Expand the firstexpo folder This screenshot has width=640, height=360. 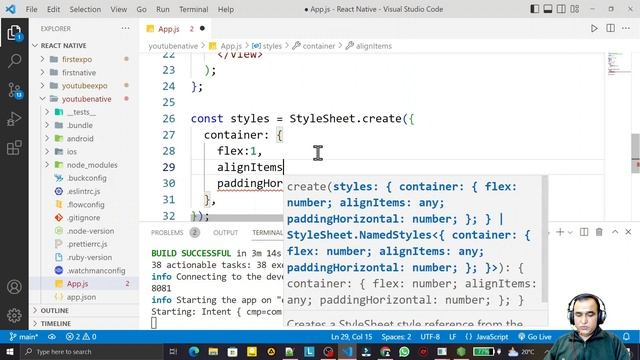(x=77, y=59)
